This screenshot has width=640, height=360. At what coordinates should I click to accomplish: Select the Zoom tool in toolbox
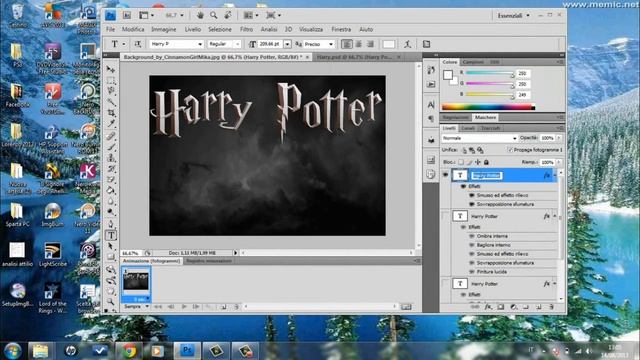coord(111,302)
